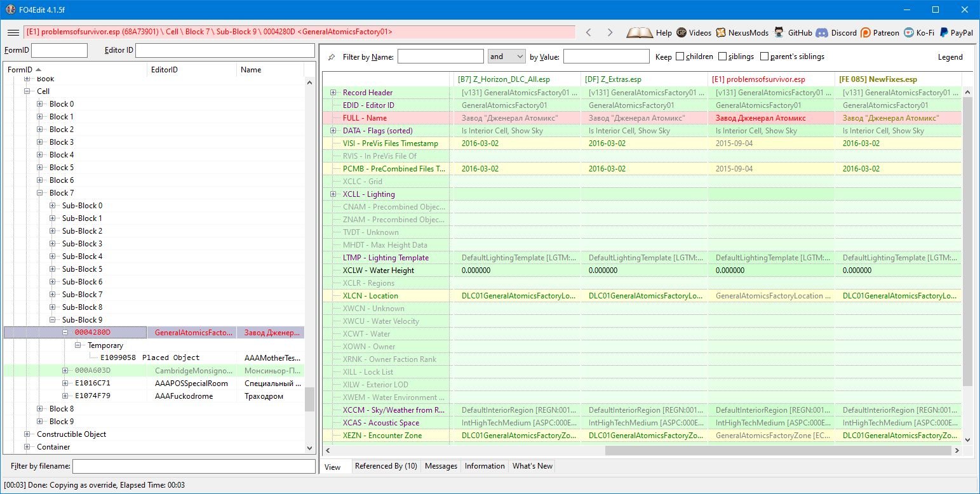The height and width of the screenshot is (494, 980).
Task: Click the Filter by filename input field
Action: (194, 467)
